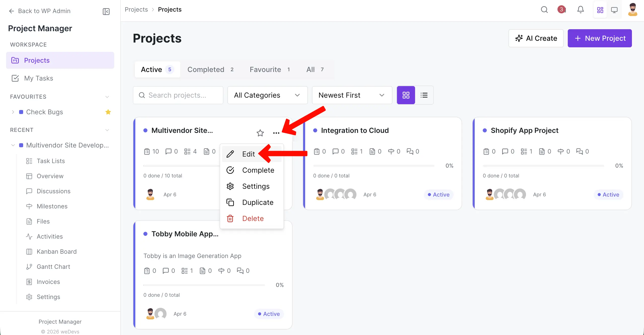Click the Tobby Mobile App progress bar
The width and height of the screenshot is (644, 335).
[x=204, y=285]
